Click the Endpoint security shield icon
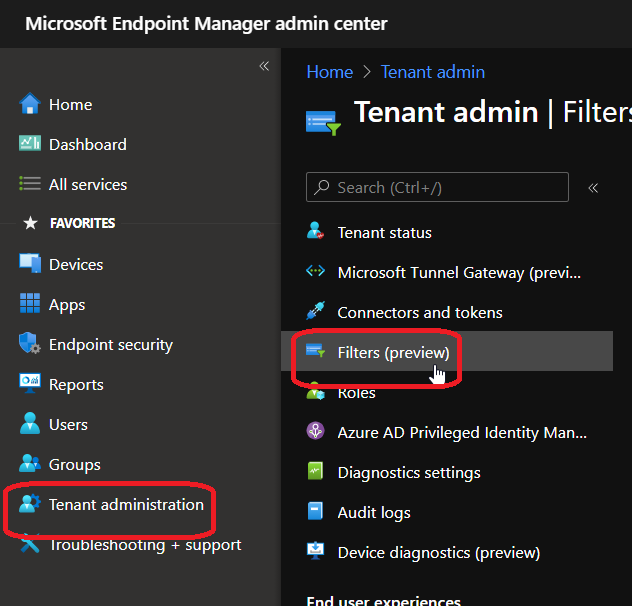Screen dimensions: 632x606 (x=30, y=344)
